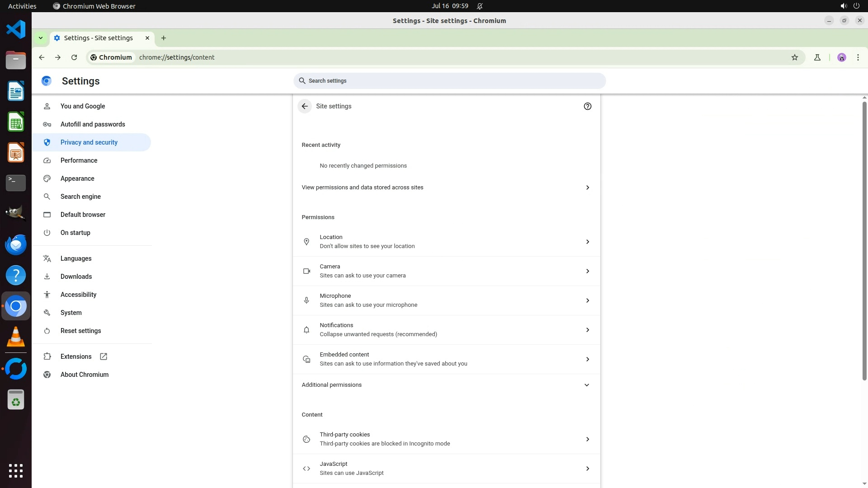
Task: Click the page vertical scrollbar
Action: click(x=864, y=239)
